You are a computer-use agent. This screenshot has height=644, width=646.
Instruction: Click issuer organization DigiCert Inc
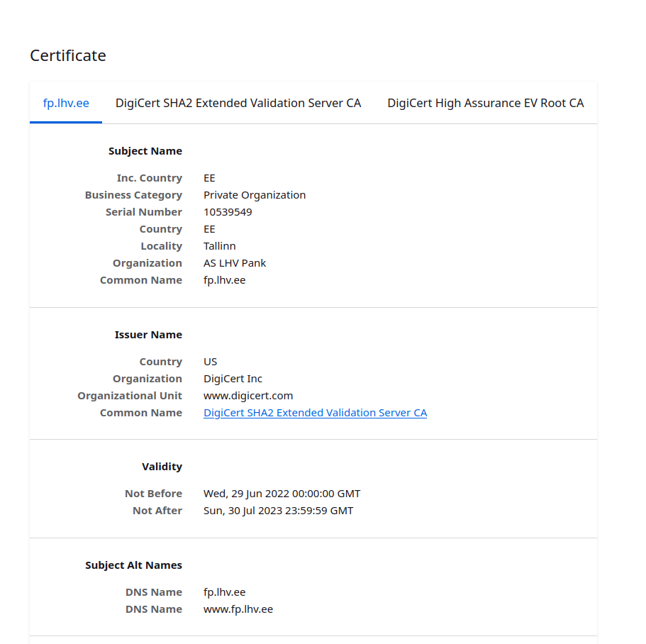[233, 379]
